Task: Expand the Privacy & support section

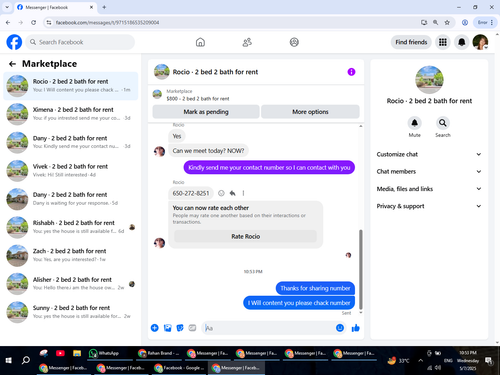Action: [x=429, y=206]
